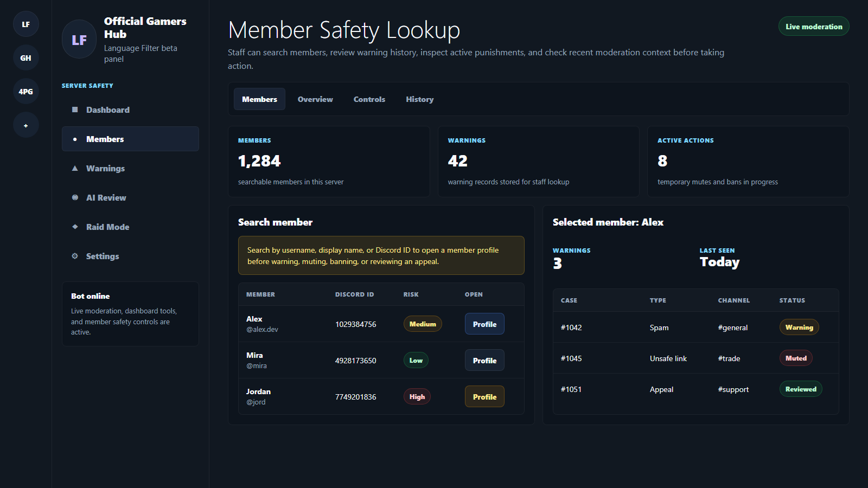
Task: Add a new server with plus icon
Action: coord(25,125)
